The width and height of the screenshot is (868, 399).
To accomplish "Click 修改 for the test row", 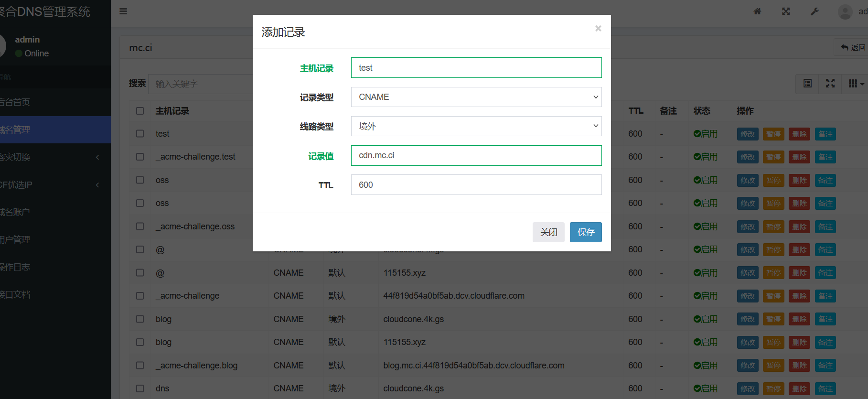I will 748,134.
